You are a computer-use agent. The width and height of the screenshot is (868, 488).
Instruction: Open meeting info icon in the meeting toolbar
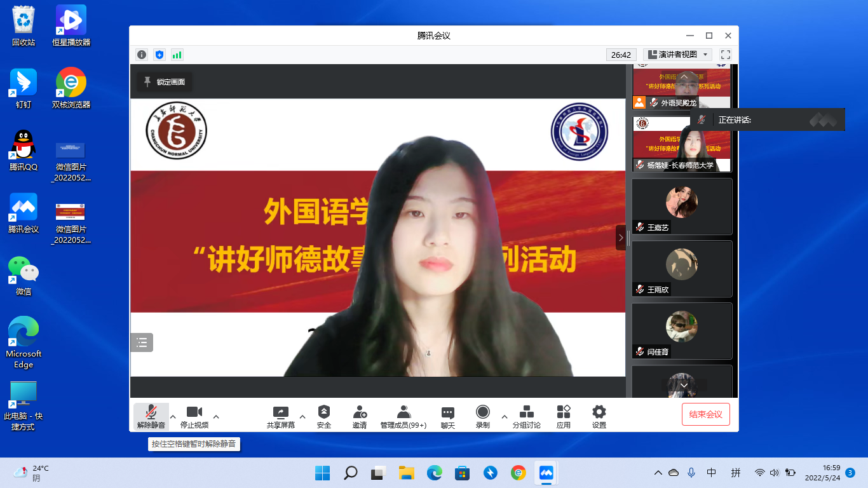[x=142, y=55]
